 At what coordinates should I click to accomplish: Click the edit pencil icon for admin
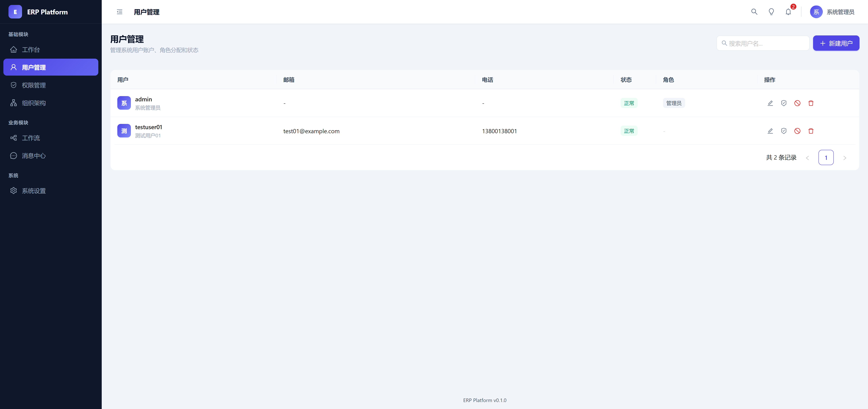click(x=770, y=103)
